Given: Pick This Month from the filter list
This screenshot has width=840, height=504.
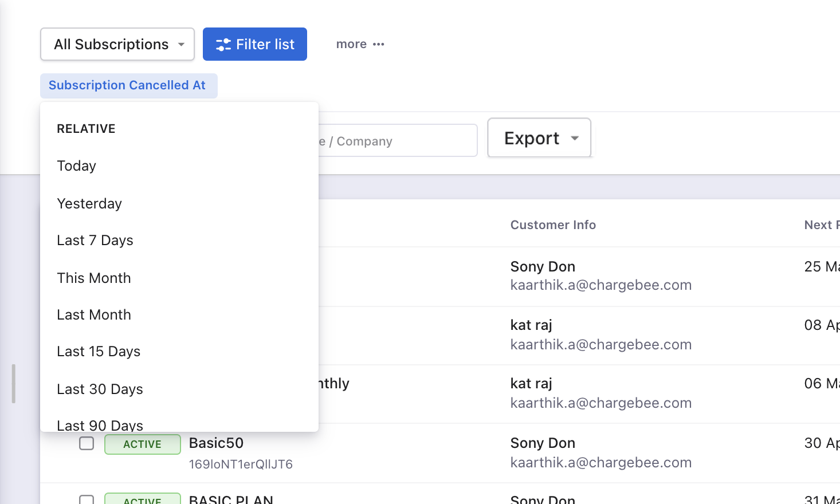Looking at the screenshot, I should point(94,278).
